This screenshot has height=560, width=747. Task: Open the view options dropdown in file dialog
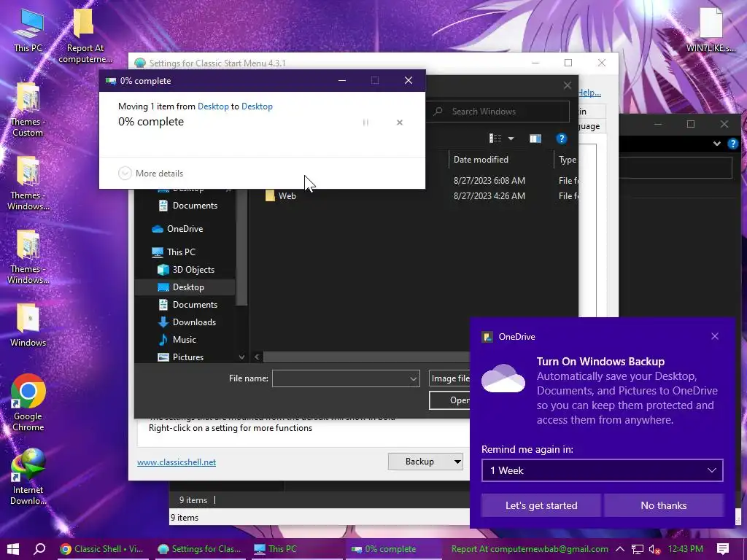click(511, 139)
